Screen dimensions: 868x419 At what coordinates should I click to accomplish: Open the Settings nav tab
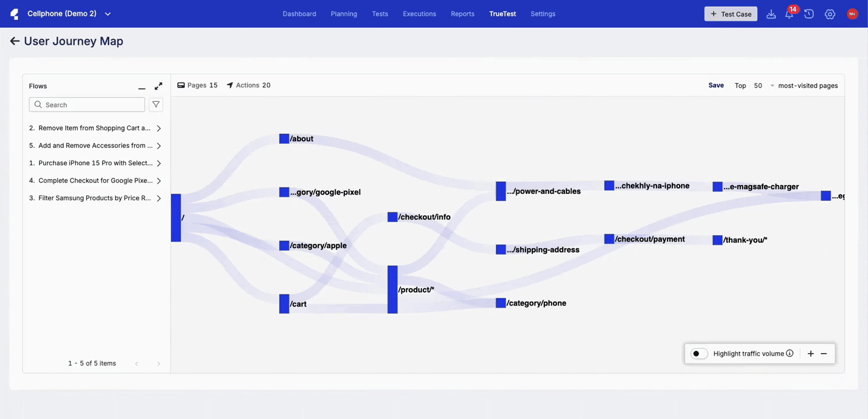click(x=543, y=14)
